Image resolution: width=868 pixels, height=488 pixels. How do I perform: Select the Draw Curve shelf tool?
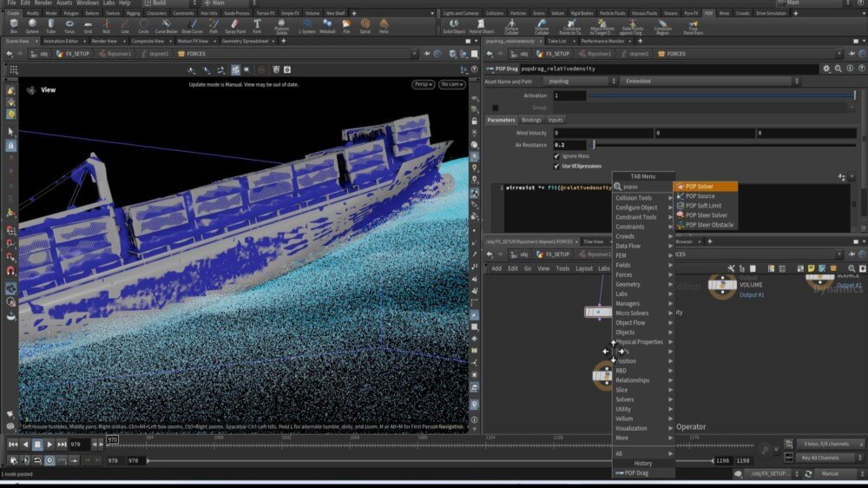pos(192,25)
